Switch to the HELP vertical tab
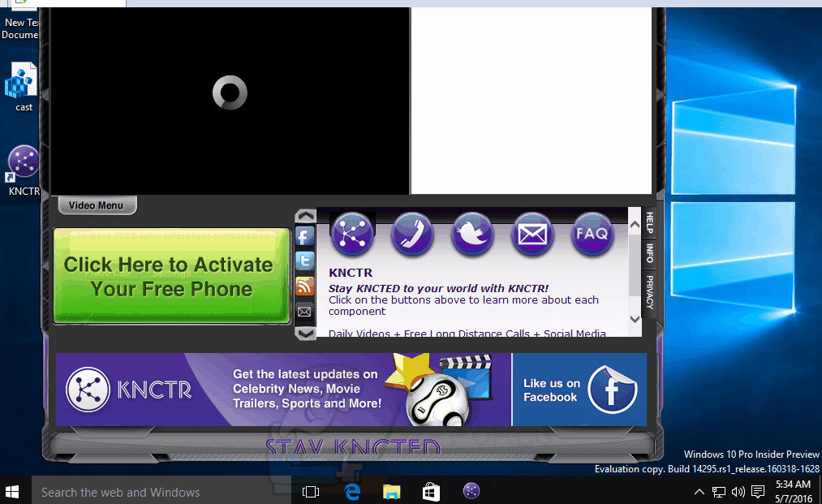 click(x=649, y=222)
